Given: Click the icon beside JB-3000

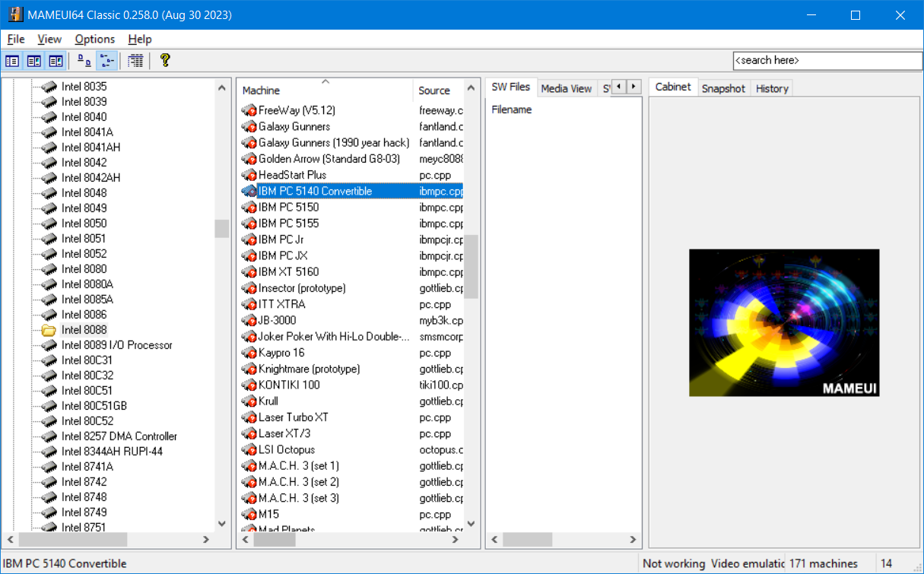Looking at the screenshot, I should coord(249,320).
